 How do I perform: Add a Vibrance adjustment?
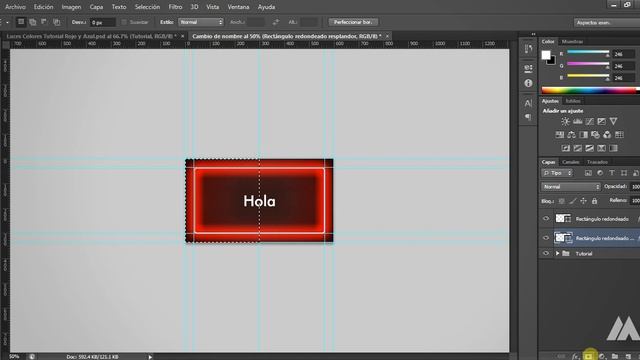coord(613,121)
